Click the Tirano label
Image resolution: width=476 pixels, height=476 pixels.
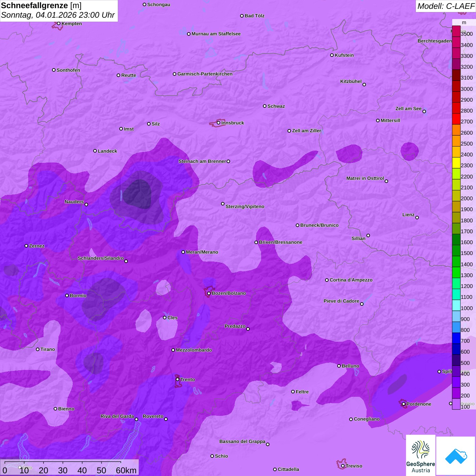(x=48, y=349)
